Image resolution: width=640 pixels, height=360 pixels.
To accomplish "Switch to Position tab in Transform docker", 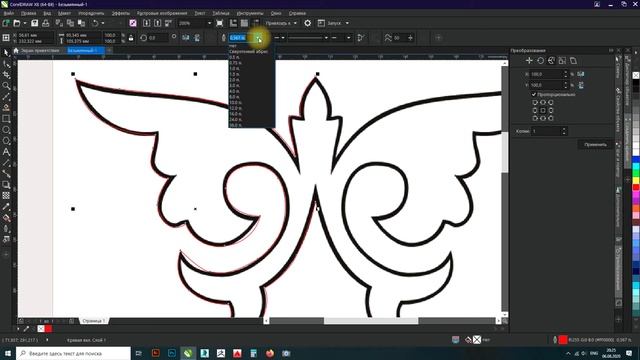I will tap(529, 60).
